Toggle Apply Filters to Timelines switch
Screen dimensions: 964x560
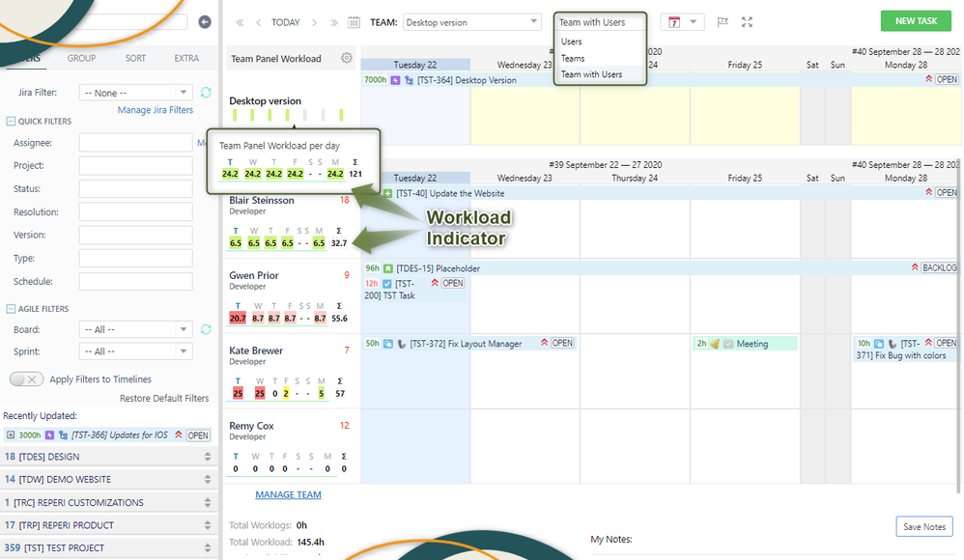[26, 379]
